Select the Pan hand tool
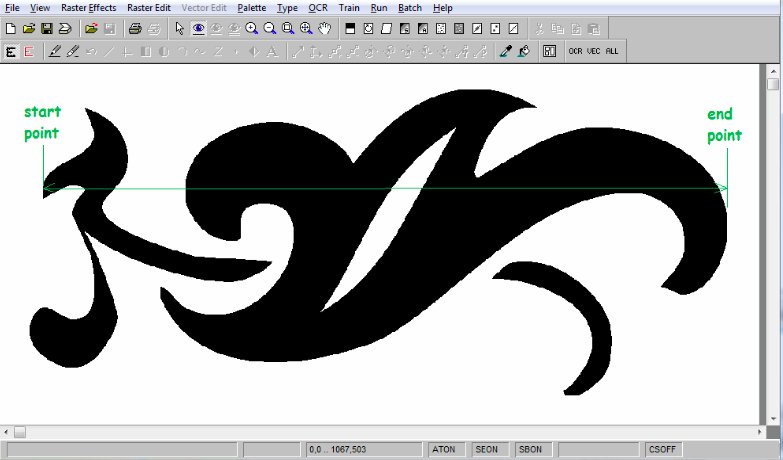 [x=325, y=28]
